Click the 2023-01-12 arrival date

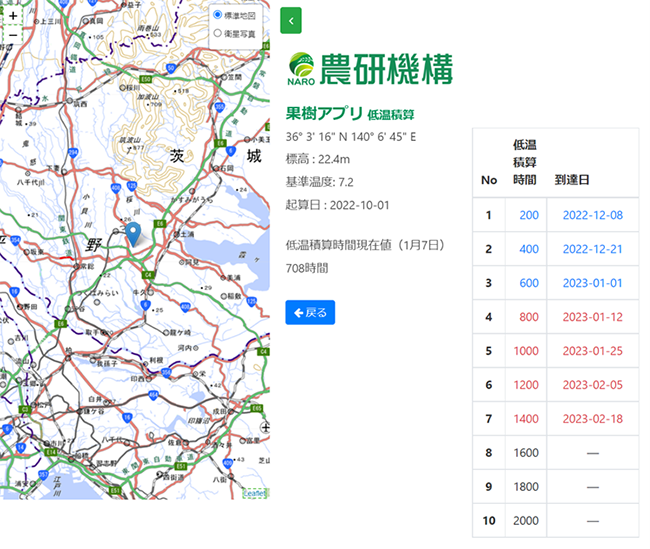[593, 317]
